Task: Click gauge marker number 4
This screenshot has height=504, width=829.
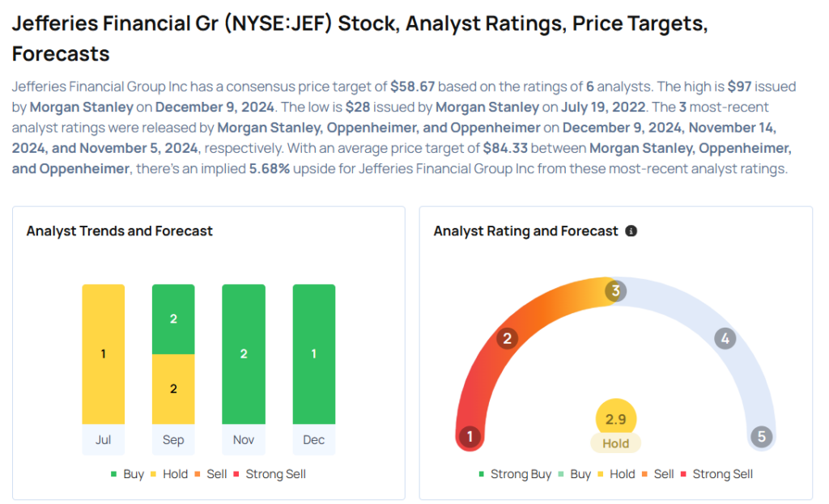Action: pyautogui.click(x=725, y=338)
